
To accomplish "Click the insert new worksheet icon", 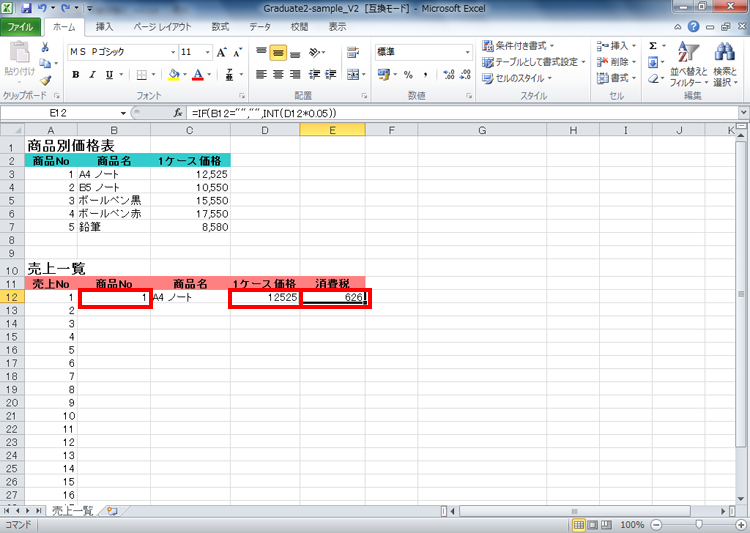I will tap(112, 511).
